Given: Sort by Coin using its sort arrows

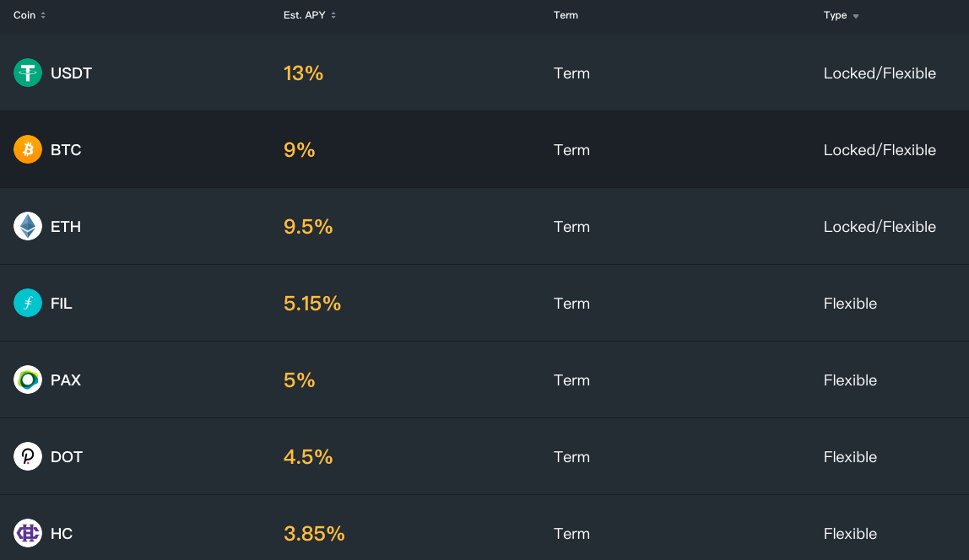Looking at the screenshot, I should [43, 15].
